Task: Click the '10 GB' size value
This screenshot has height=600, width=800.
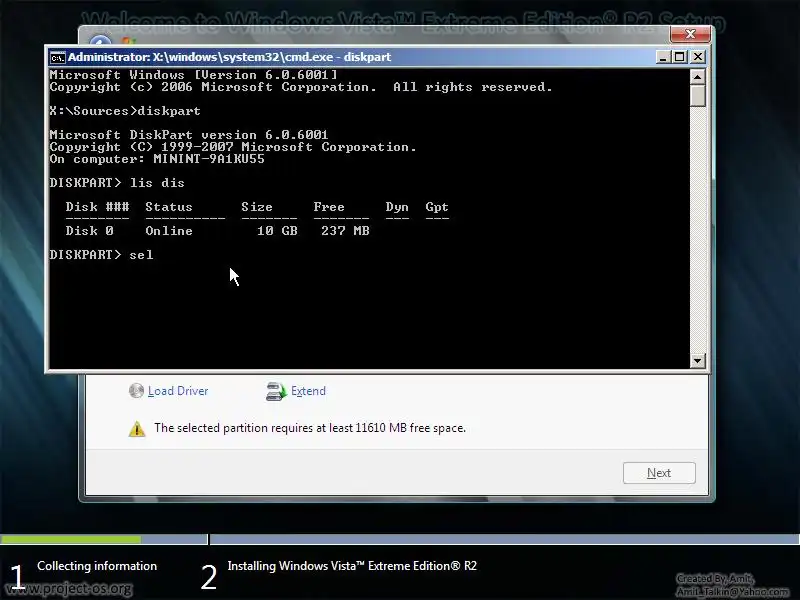Action: 277,231
